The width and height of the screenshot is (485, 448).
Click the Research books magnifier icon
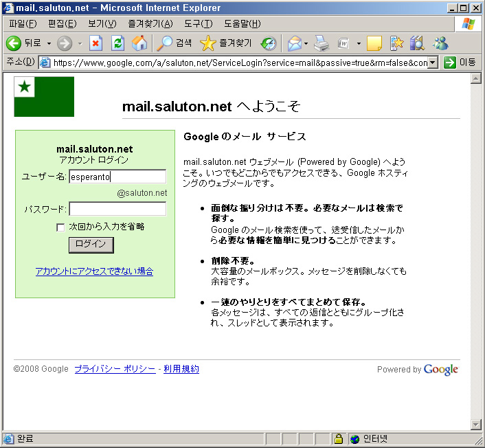(x=417, y=43)
